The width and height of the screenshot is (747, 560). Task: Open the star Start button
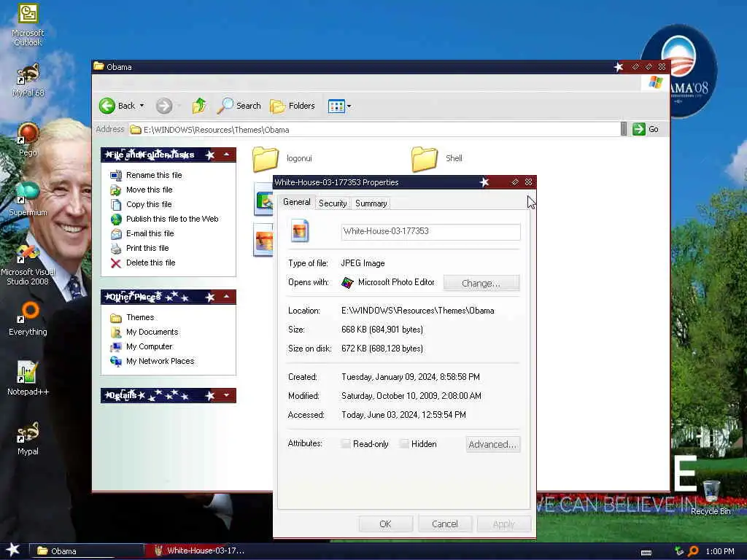coord(12,550)
